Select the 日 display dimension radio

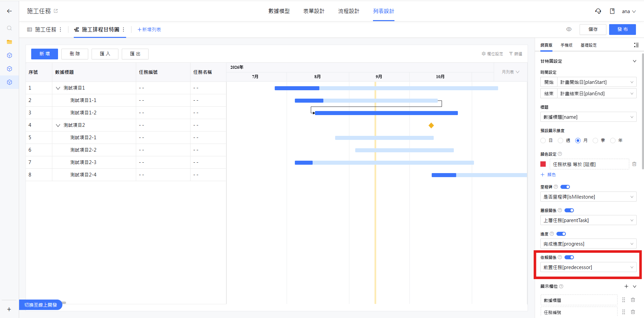coord(543,141)
